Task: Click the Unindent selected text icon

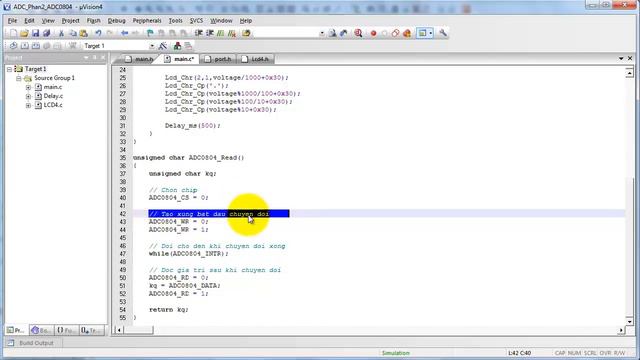Action: click(210, 33)
